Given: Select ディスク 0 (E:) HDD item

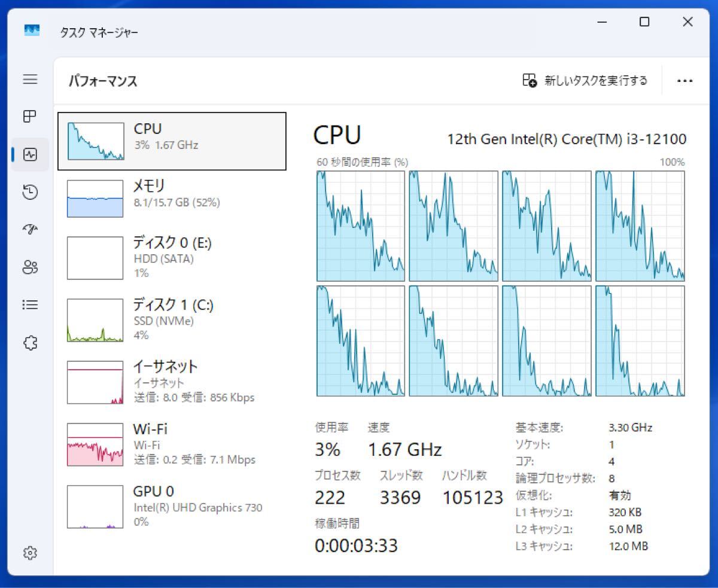Looking at the screenshot, I should [172, 258].
